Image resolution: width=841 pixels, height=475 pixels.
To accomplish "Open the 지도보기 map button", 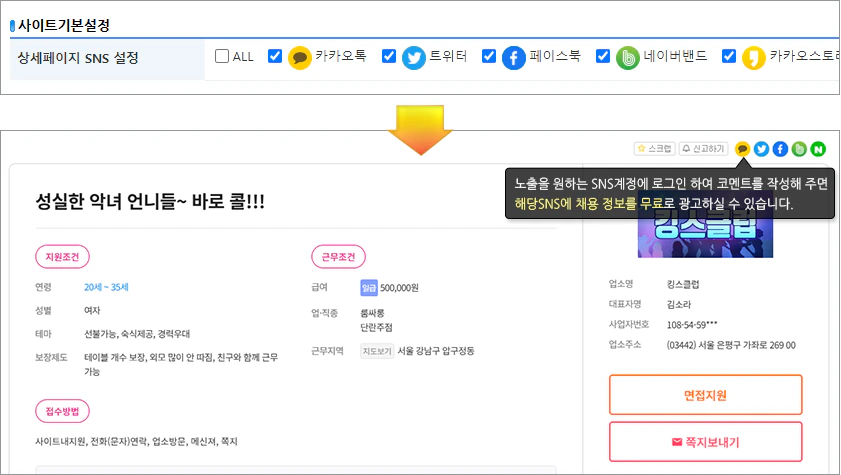I will tap(377, 351).
